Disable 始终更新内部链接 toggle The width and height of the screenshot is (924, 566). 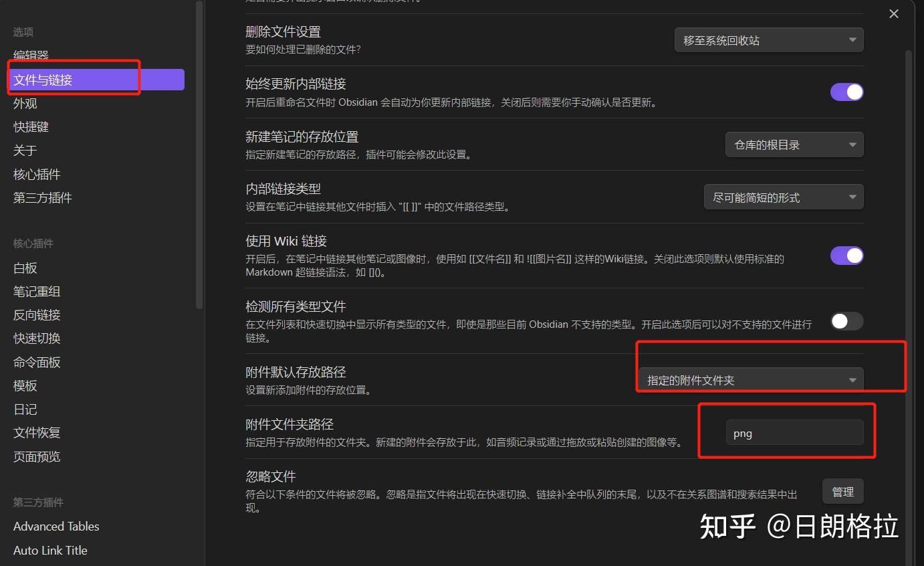coord(846,92)
